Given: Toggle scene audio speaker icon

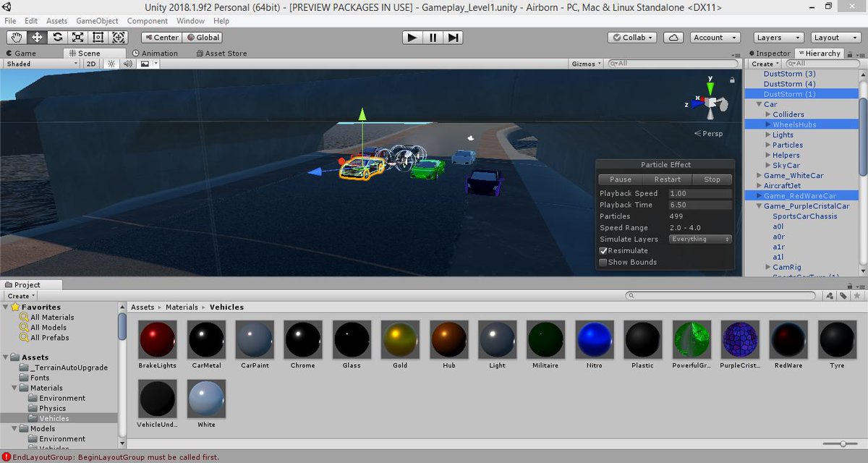Looking at the screenshot, I should 128,64.
